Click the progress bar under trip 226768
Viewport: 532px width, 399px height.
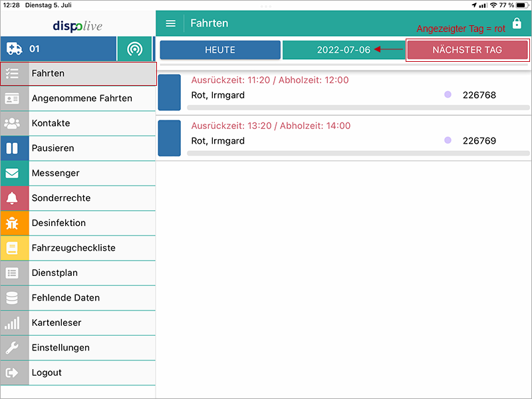[x=358, y=108]
